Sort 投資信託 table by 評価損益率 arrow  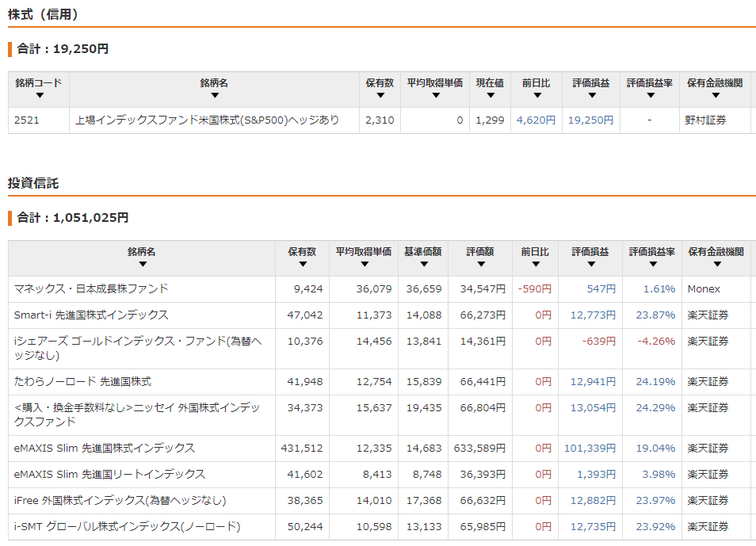pos(653,265)
